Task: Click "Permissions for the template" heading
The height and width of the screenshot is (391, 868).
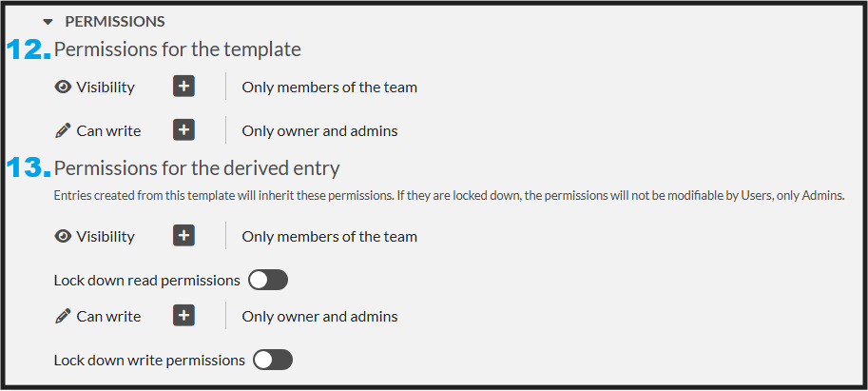Action: pos(178,49)
